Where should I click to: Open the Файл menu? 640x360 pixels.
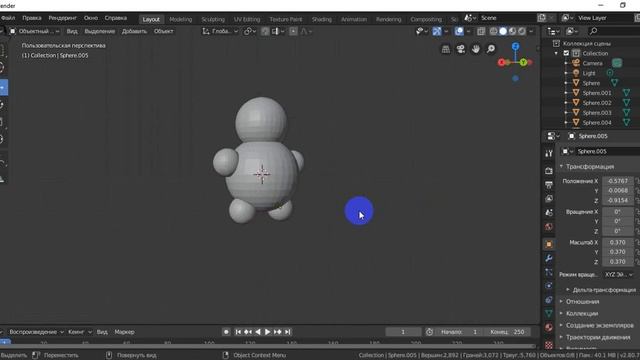pos(8,18)
